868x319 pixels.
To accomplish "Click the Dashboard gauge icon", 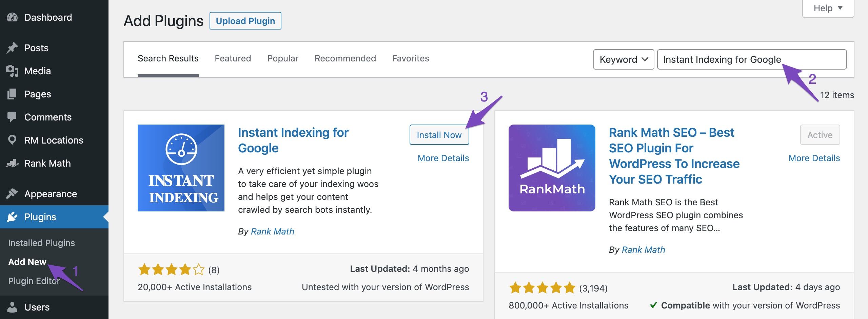I will tap(12, 17).
